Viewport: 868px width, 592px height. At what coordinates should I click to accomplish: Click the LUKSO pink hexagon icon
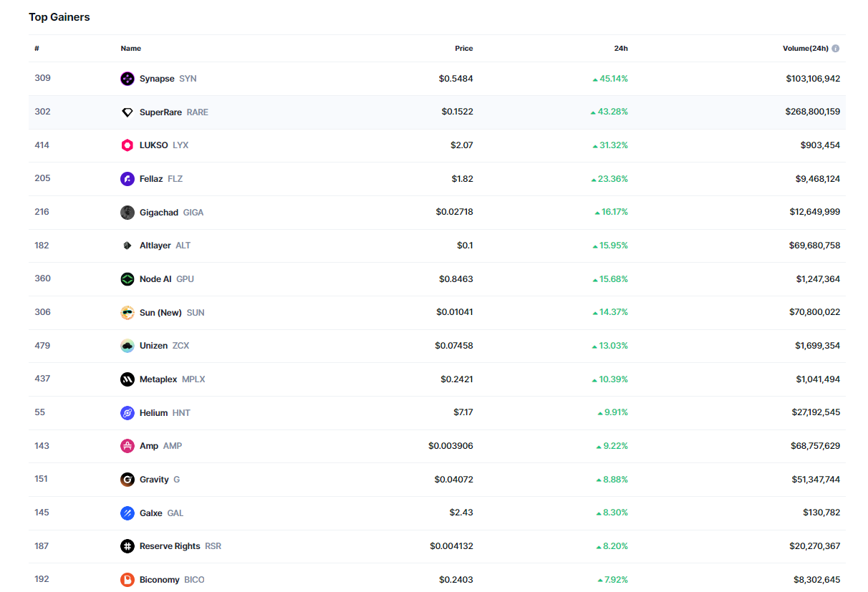coord(127,145)
